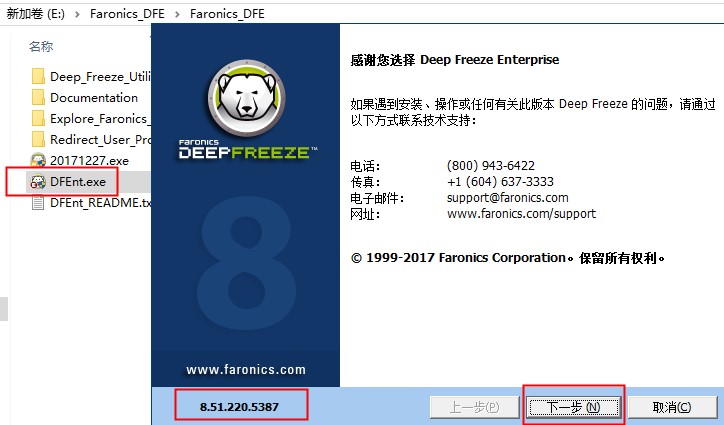Viewport: 724px width, 425px height.
Task: Expand chevron after 新加卷 (E:) breadcrumb
Action: tap(77, 14)
